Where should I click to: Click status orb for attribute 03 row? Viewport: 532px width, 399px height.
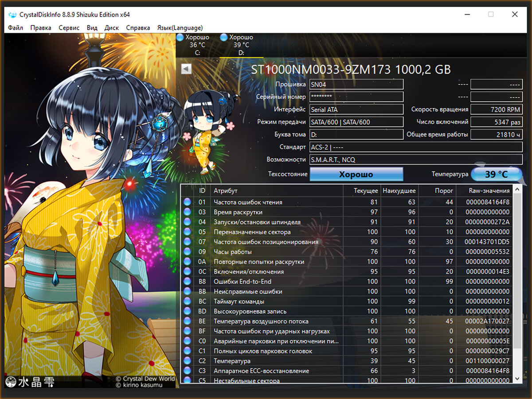[x=187, y=212]
